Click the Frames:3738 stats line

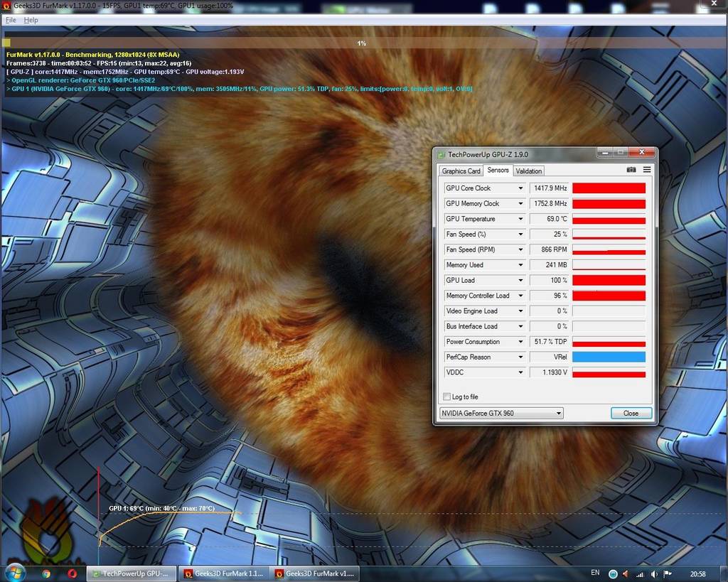pos(99,63)
